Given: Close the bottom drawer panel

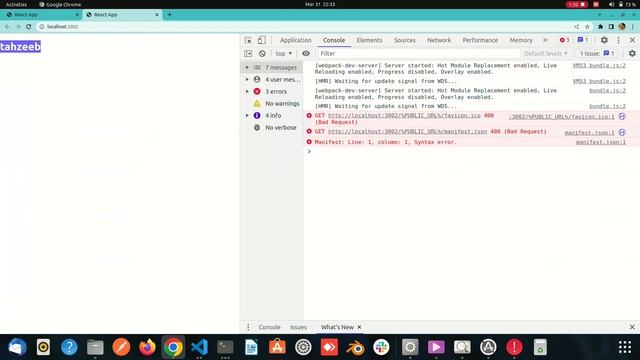Looking at the screenshot, I should 632,327.
